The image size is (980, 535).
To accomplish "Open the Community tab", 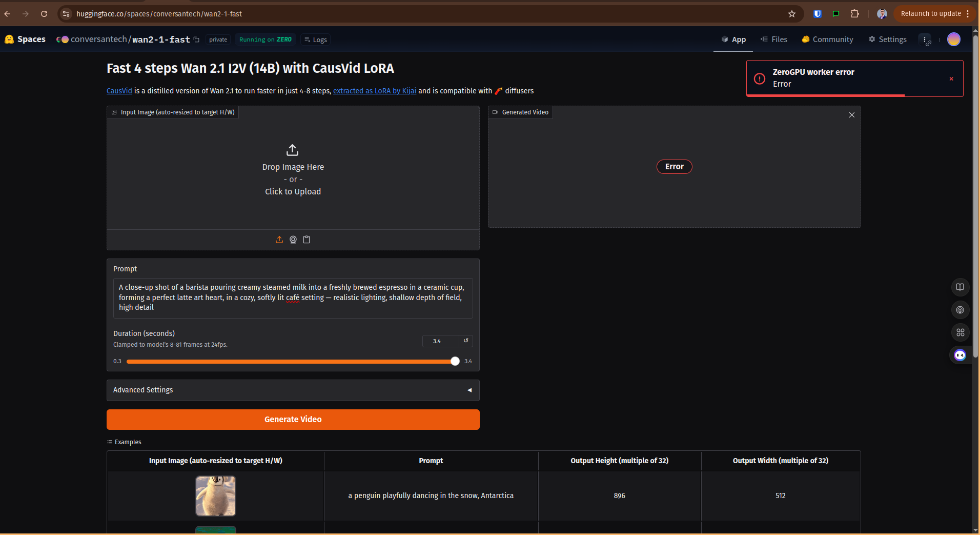I will point(827,39).
